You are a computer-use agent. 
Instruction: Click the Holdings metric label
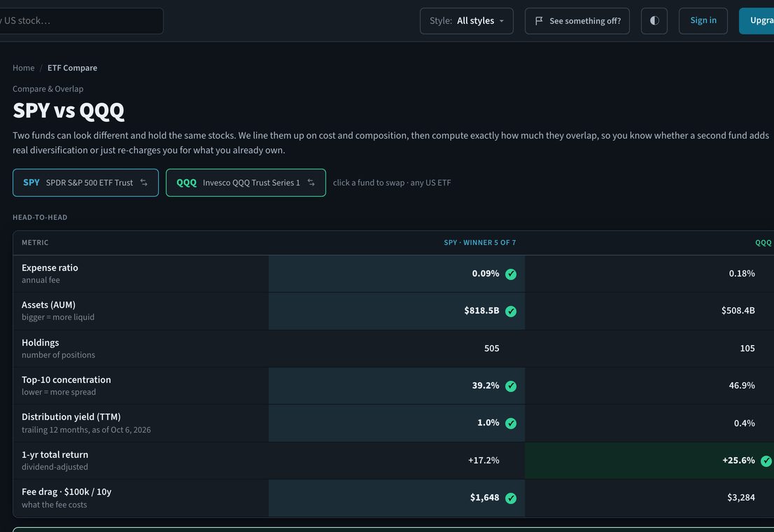(x=41, y=342)
